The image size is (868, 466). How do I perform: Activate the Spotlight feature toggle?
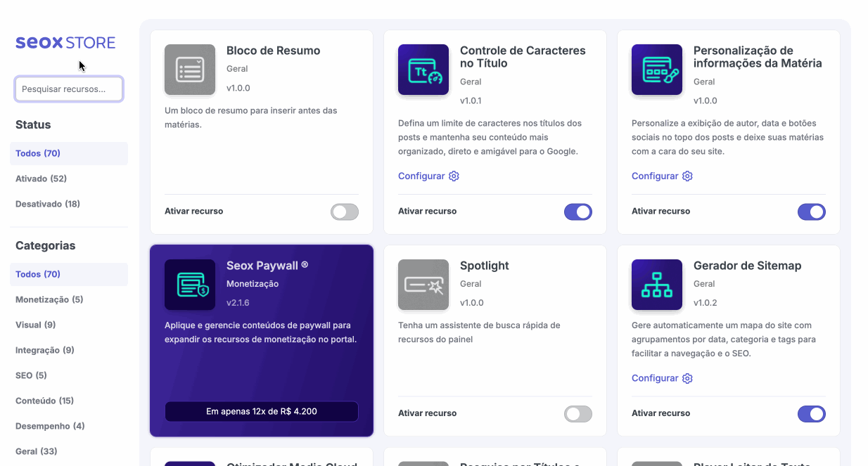578,414
